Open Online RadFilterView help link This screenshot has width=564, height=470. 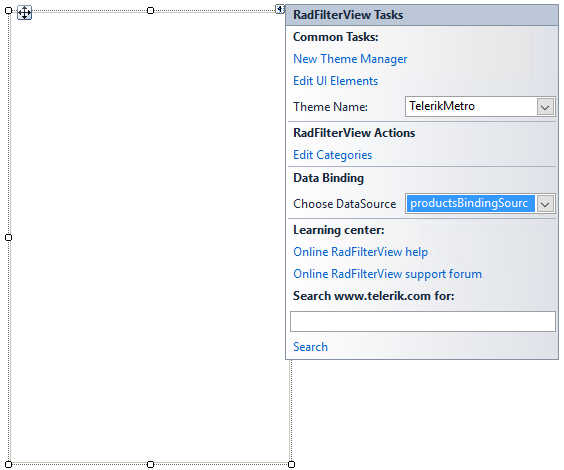(360, 252)
